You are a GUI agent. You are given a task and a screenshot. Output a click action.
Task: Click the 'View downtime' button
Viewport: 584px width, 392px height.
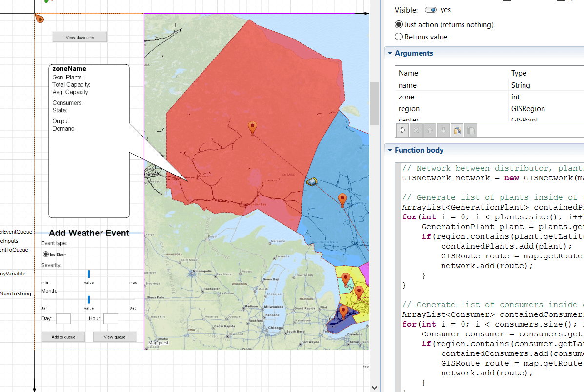tap(80, 37)
